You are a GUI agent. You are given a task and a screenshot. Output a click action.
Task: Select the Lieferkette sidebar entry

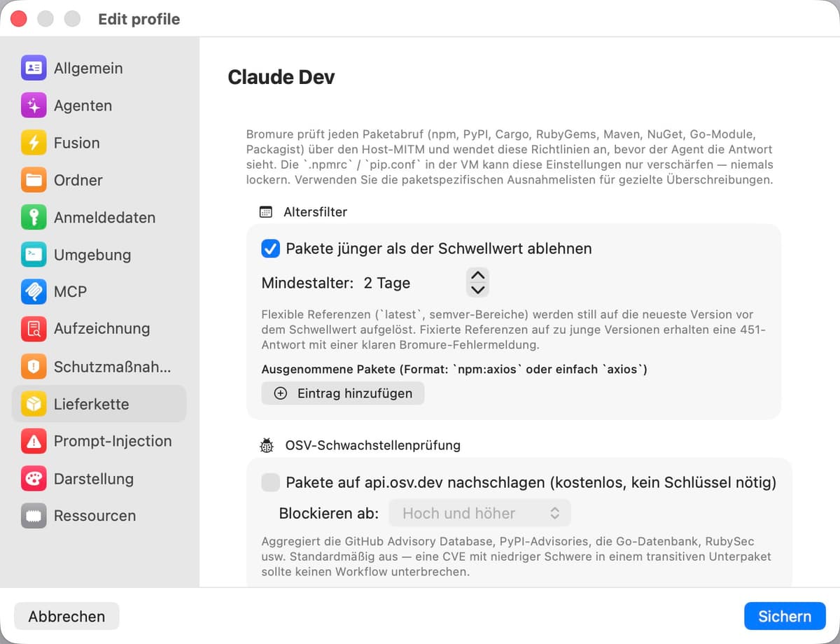[99, 404]
